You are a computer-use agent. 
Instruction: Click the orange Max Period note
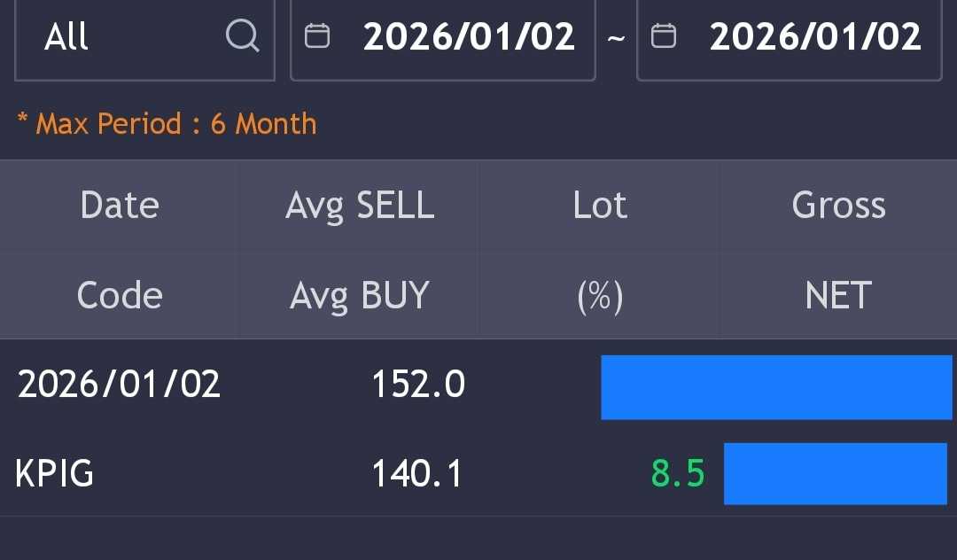[167, 123]
